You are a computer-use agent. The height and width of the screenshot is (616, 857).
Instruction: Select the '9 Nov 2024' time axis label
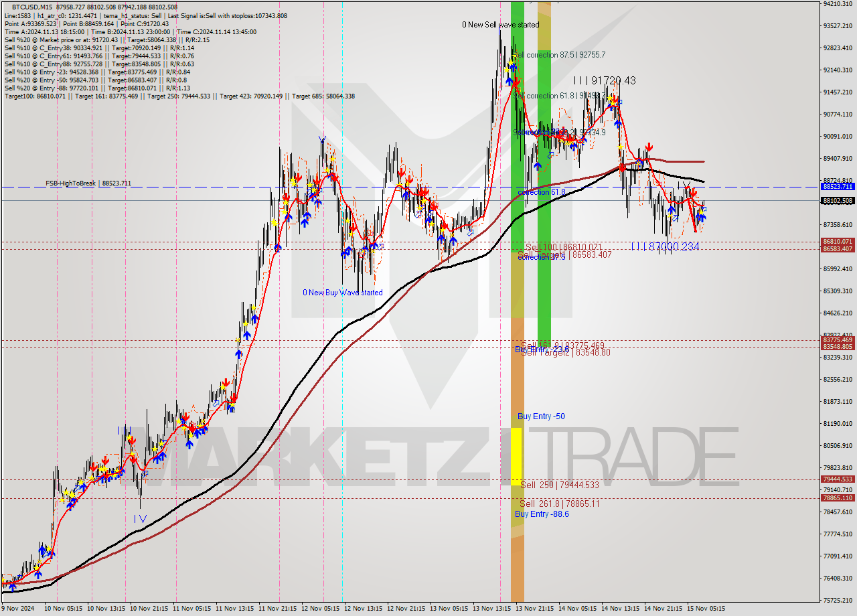(19, 609)
